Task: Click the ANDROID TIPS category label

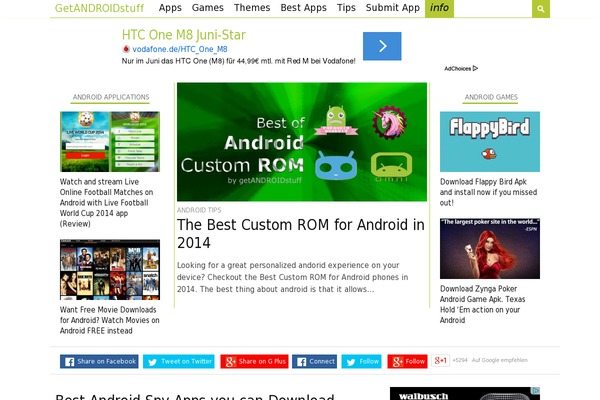Action: (x=199, y=210)
